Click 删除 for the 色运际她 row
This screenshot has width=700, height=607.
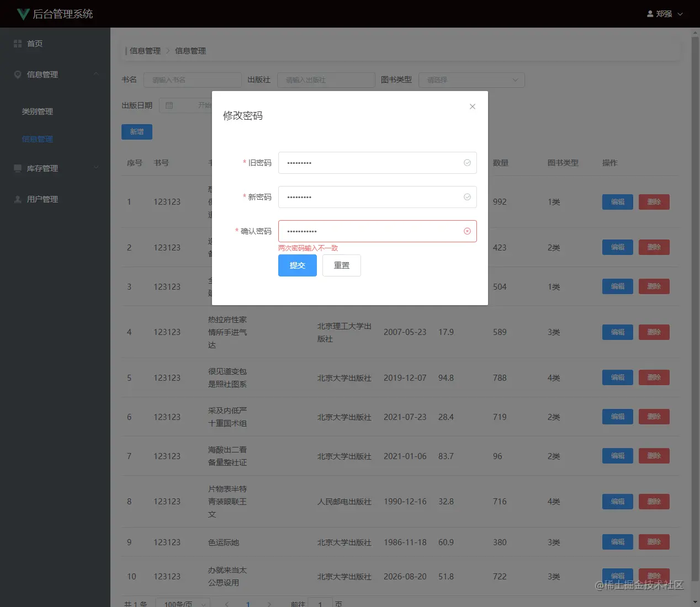[654, 542]
